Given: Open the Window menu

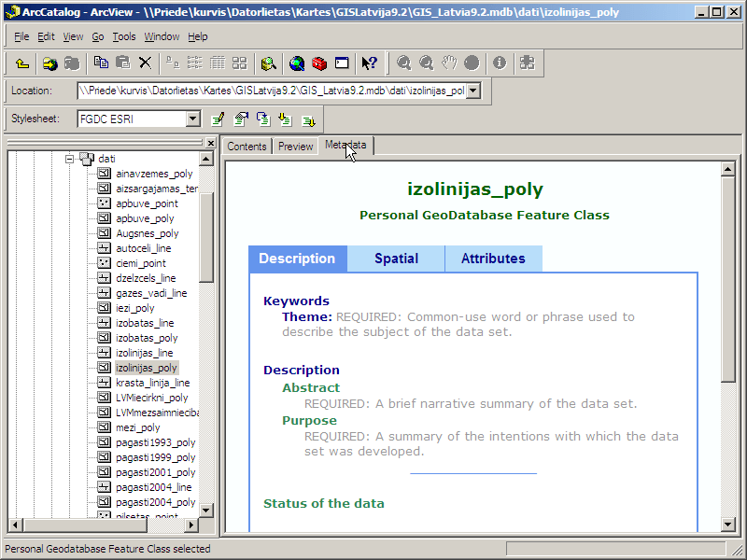Looking at the screenshot, I should (x=162, y=36).
